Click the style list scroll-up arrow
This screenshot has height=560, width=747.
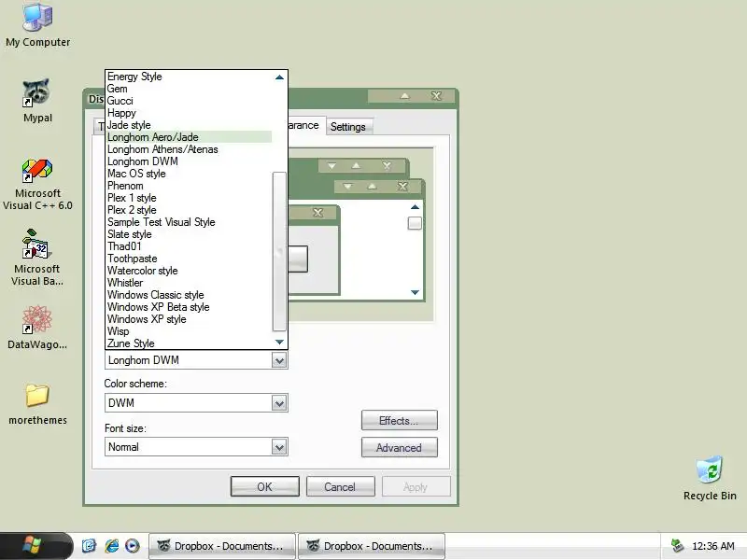pyautogui.click(x=279, y=77)
